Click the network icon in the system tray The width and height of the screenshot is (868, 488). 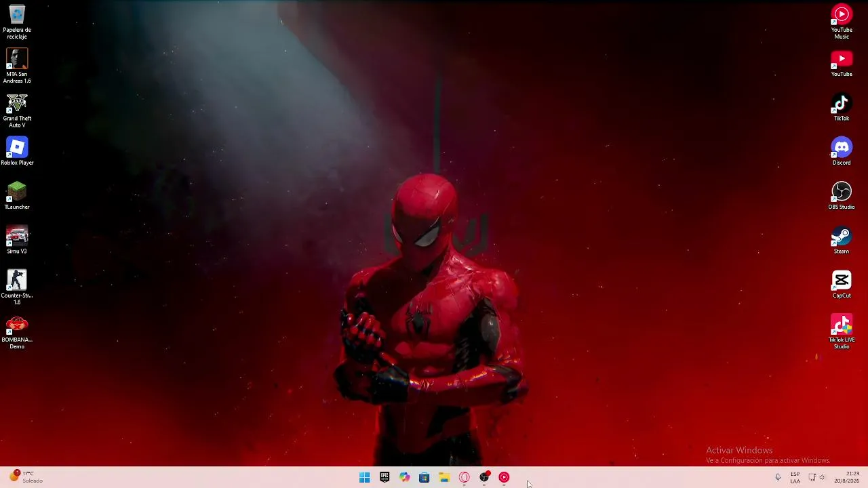click(812, 477)
